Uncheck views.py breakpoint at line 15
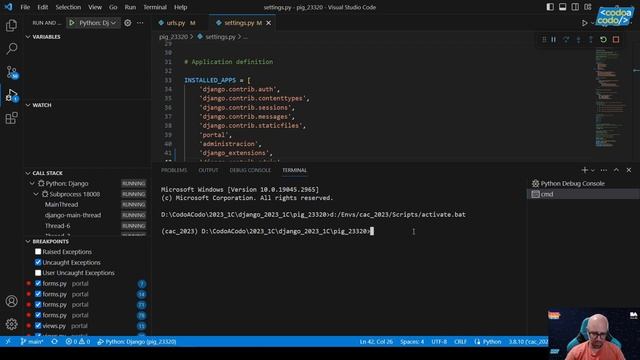The width and height of the screenshot is (640, 360). 38,326
